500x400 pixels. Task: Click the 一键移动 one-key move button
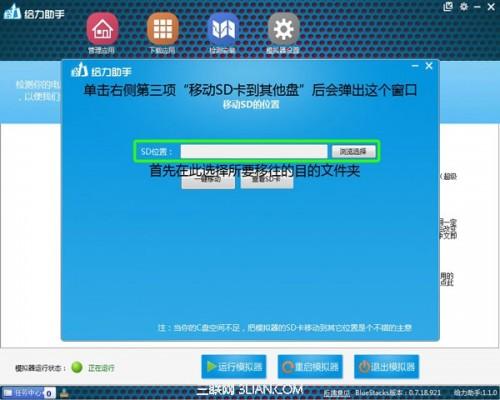pyautogui.click(x=208, y=181)
